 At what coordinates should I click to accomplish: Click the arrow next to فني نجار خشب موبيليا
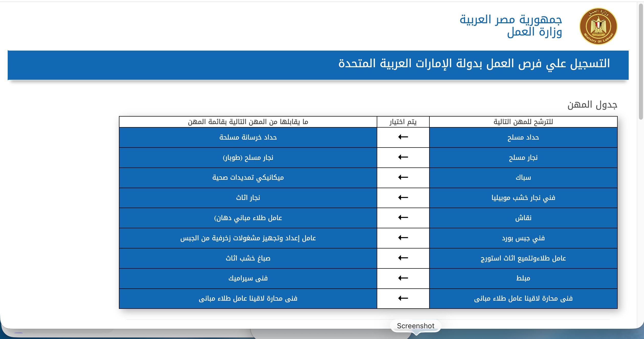pos(403,197)
